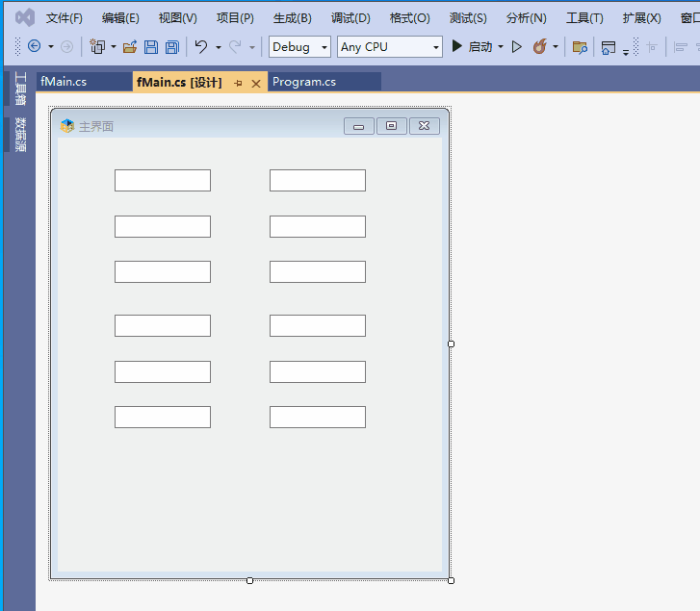
Task: Undo the last action
Action: tap(201, 46)
